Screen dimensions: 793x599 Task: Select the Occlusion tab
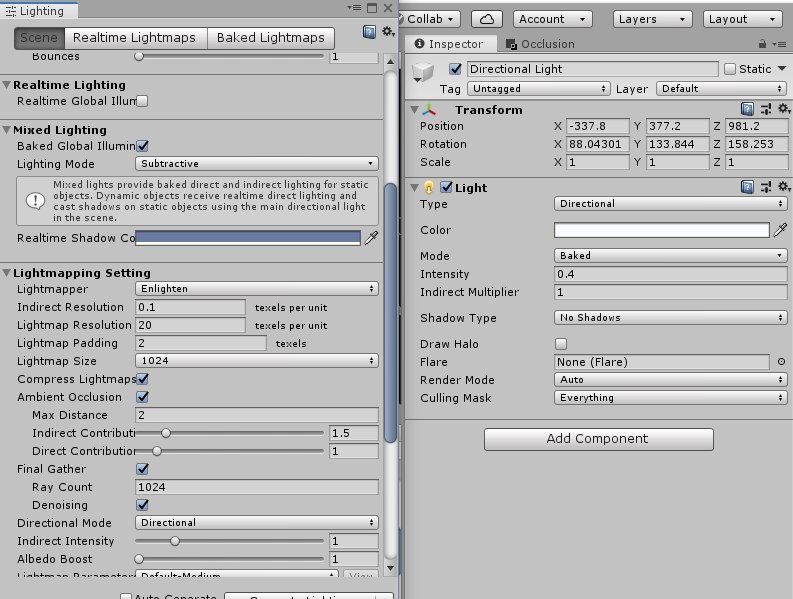540,45
